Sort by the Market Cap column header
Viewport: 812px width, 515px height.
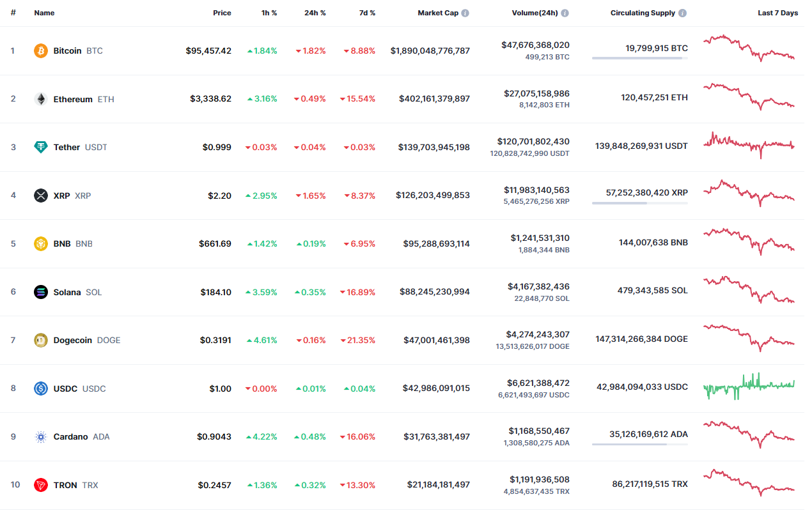(x=438, y=13)
